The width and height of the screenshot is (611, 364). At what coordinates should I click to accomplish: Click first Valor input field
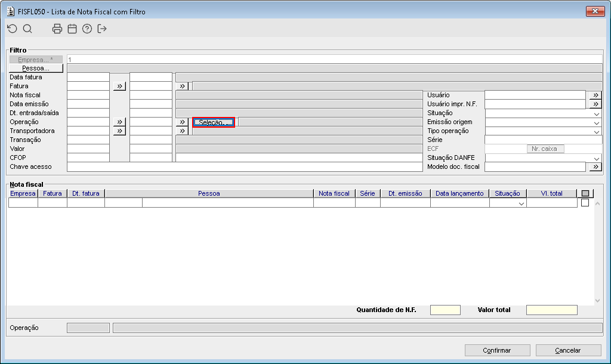pos(88,149)
